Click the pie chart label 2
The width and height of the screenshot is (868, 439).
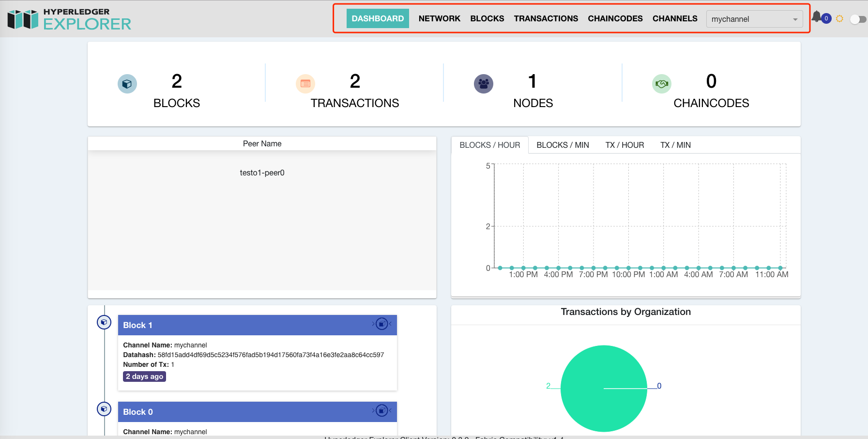coord(548,386)
